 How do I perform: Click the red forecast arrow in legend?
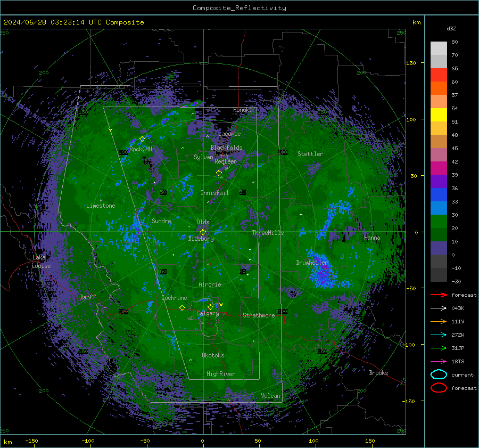pos(439,295)
